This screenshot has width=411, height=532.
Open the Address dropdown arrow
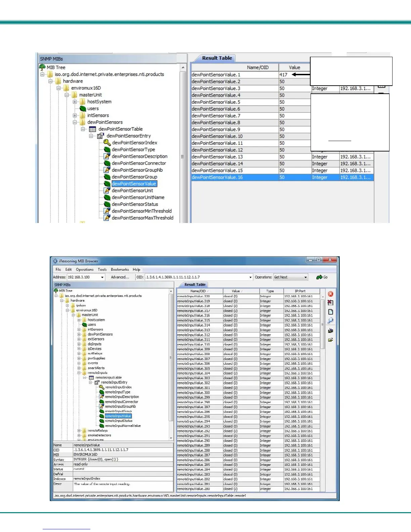102,277
